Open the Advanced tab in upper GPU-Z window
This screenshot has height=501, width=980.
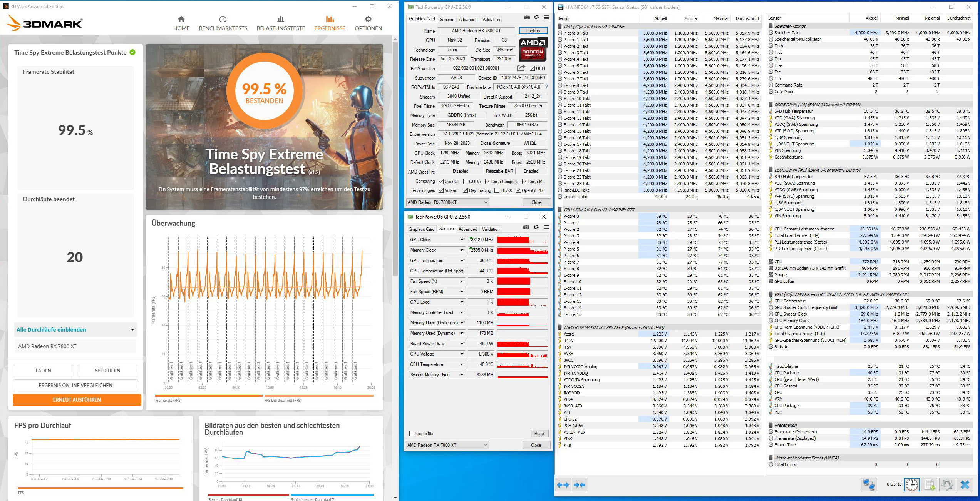coord(468,19)
